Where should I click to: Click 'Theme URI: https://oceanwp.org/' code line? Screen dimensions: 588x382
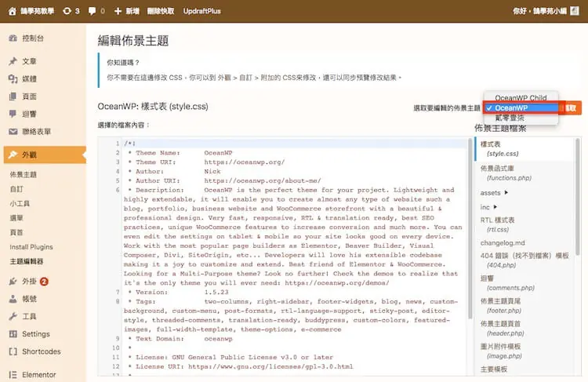pos(206,162)
